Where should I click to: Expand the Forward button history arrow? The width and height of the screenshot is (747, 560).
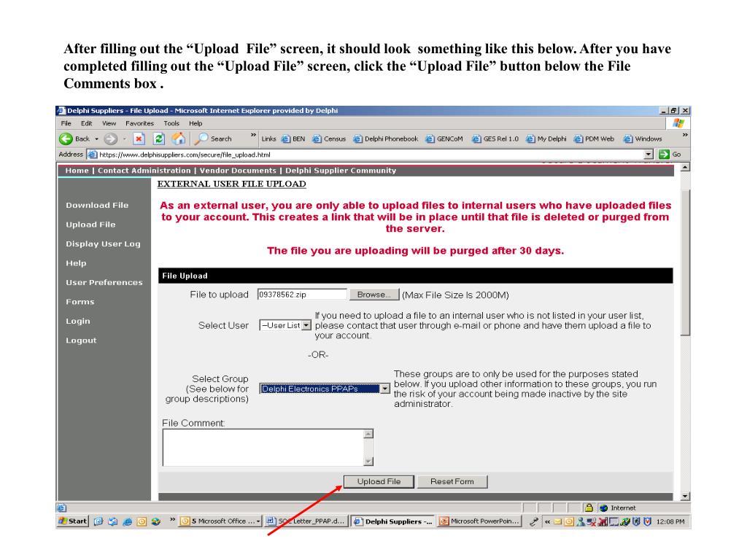(x=124, y=139)
